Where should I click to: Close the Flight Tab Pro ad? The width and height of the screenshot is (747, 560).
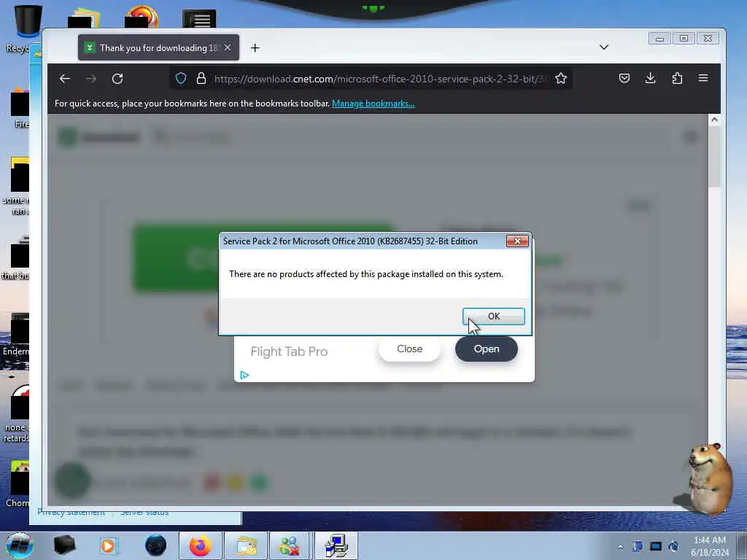409,349
